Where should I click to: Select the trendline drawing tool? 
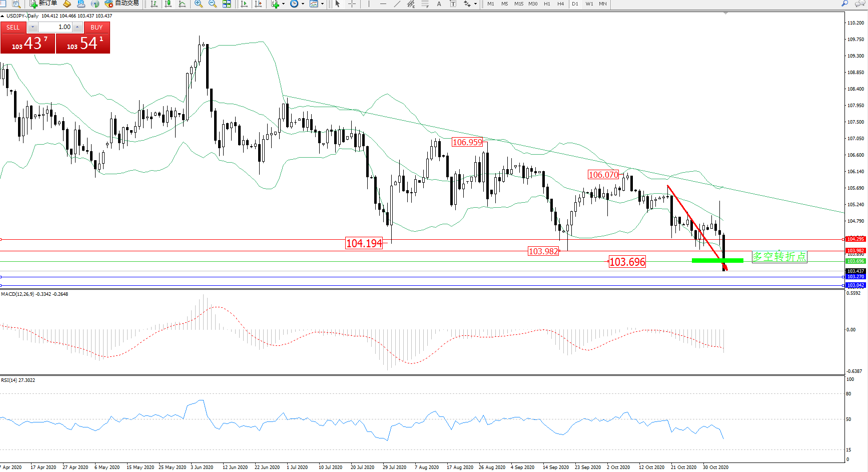397,4
